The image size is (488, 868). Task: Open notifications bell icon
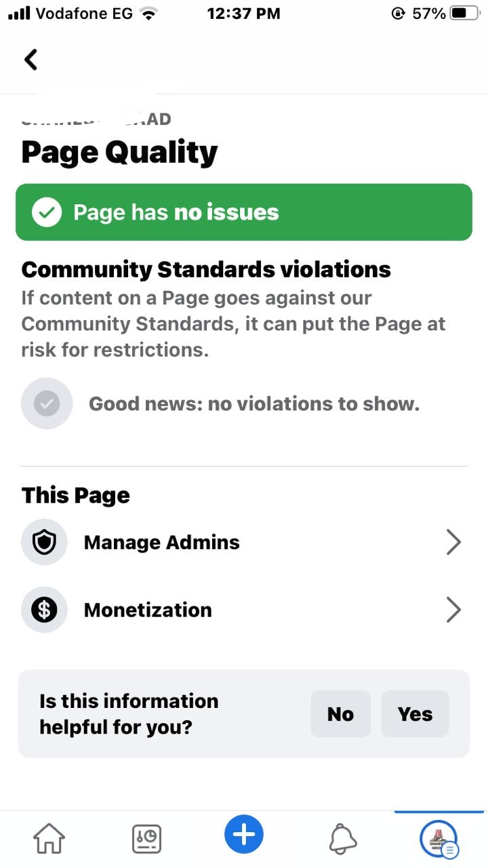(x=342, y=840)
